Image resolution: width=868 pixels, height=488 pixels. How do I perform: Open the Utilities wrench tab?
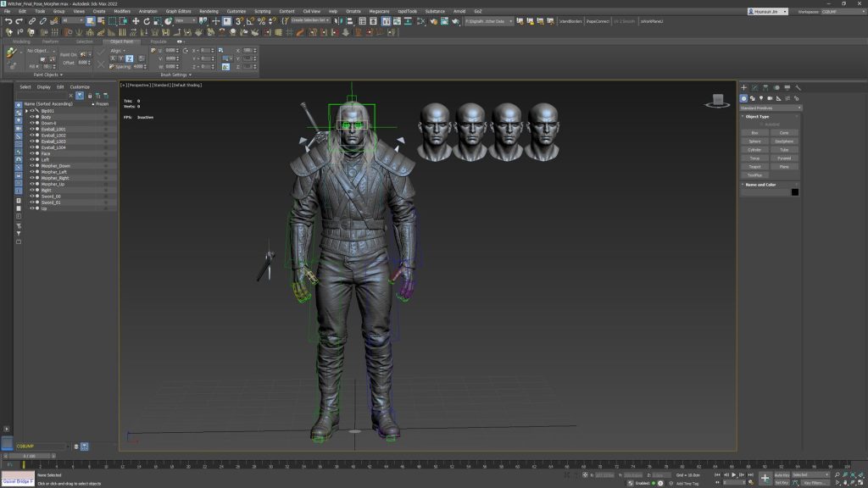click(x=798, y=87)
